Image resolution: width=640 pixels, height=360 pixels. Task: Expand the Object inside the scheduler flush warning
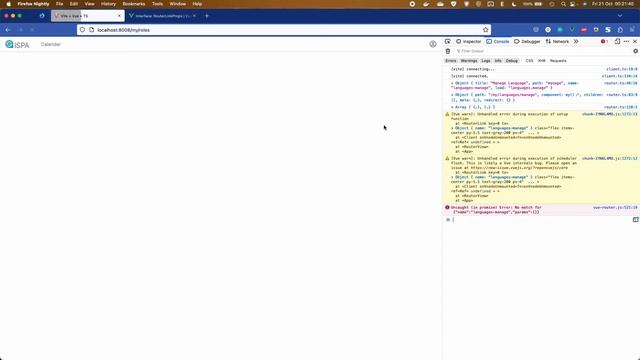[x=452, y=177]
